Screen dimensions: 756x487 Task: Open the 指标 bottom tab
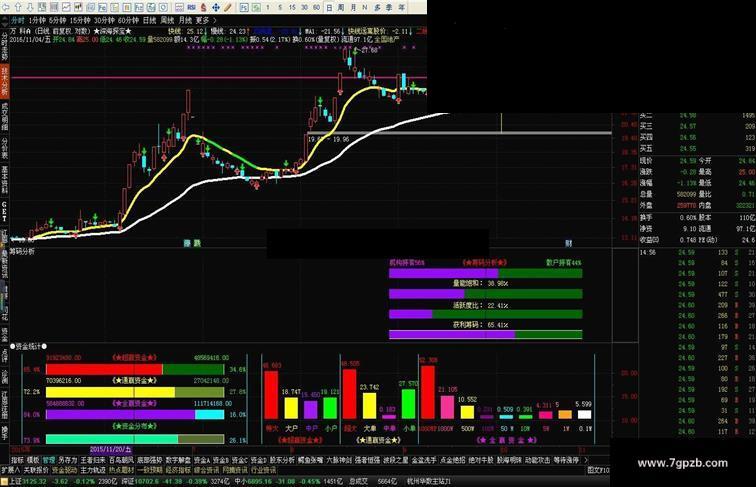point(17,460)
